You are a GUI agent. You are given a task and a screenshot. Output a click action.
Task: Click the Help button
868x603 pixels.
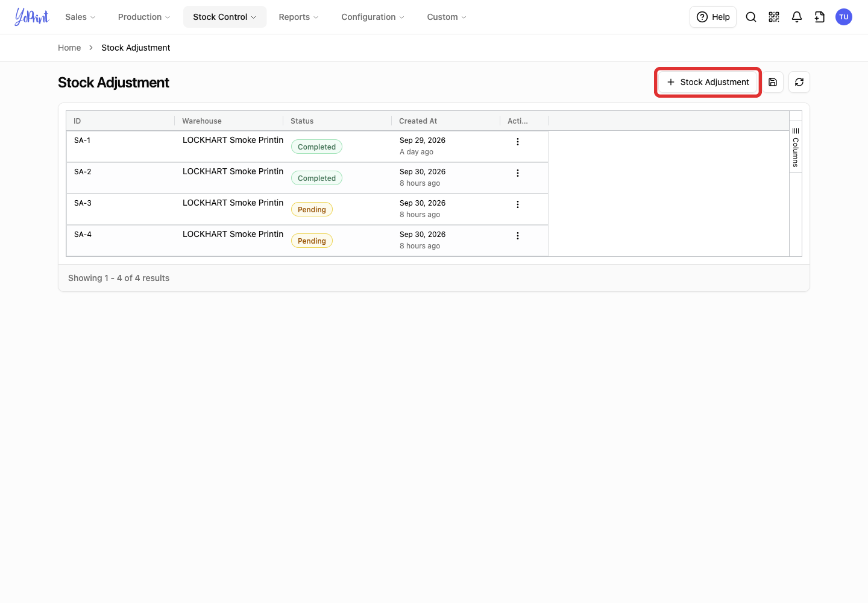coord(713,17)
